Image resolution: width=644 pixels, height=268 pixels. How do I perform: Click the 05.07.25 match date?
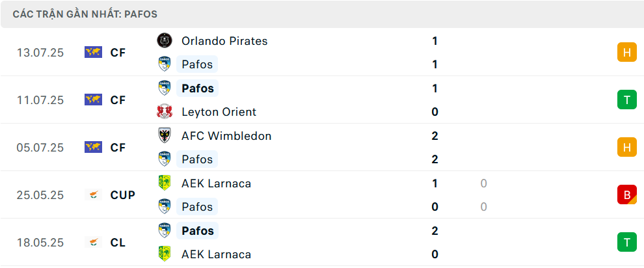tap(40, 148)
